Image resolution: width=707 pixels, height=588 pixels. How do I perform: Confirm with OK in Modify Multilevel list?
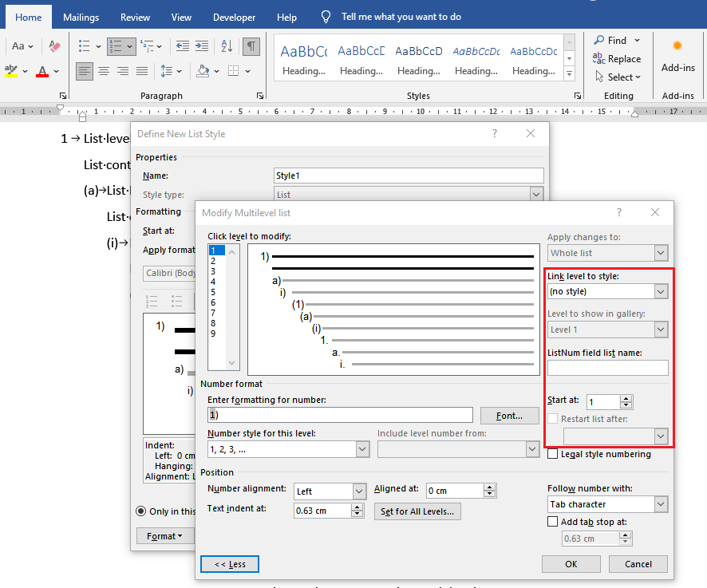click(x=571, y=564)
